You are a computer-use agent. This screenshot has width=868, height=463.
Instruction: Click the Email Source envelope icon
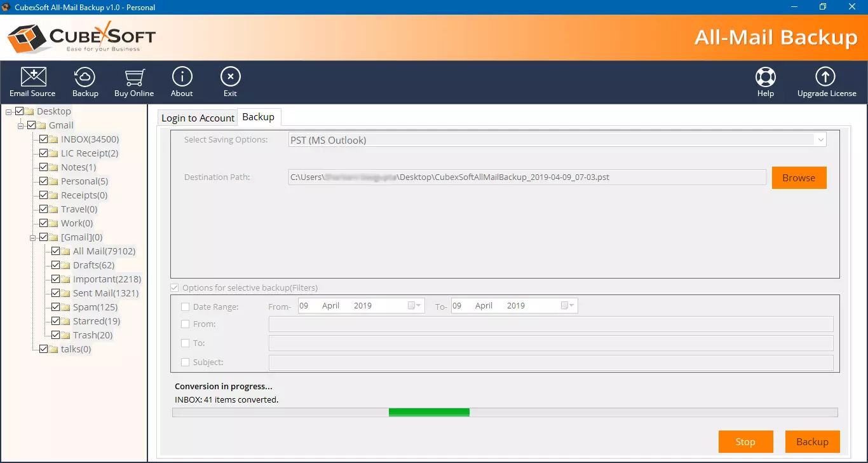click(33, 77)
